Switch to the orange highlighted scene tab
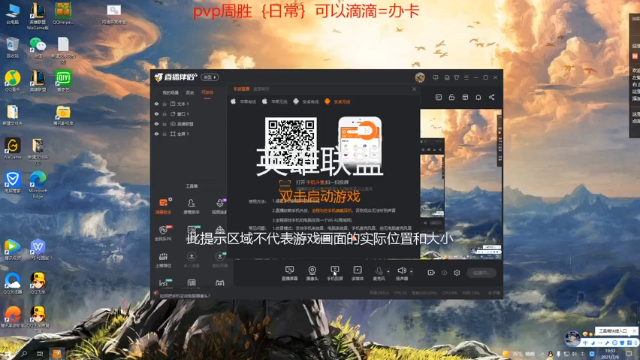 [x=207, y=93]
